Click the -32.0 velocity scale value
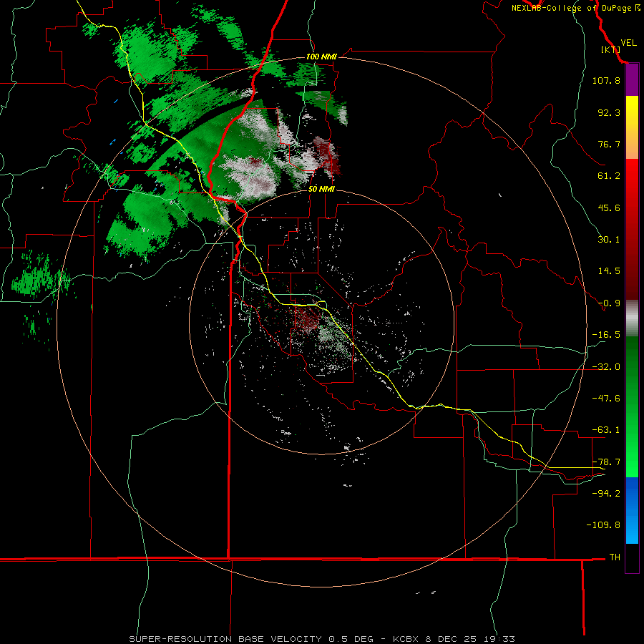Viewport: 644px width, 644px height. tap(606, 367)
